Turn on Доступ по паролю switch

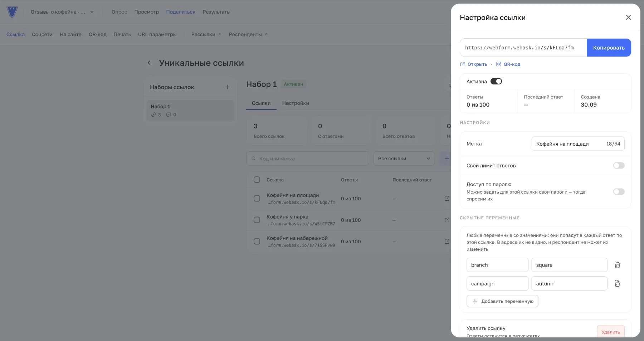tap(619, 192)
